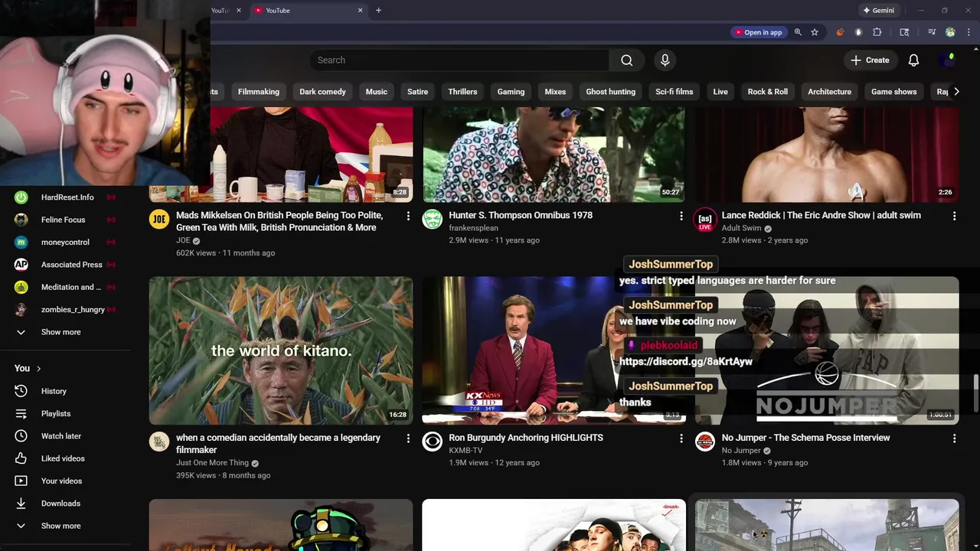
Task: Select the Live filter chip
Action: (x=720, y=92)
